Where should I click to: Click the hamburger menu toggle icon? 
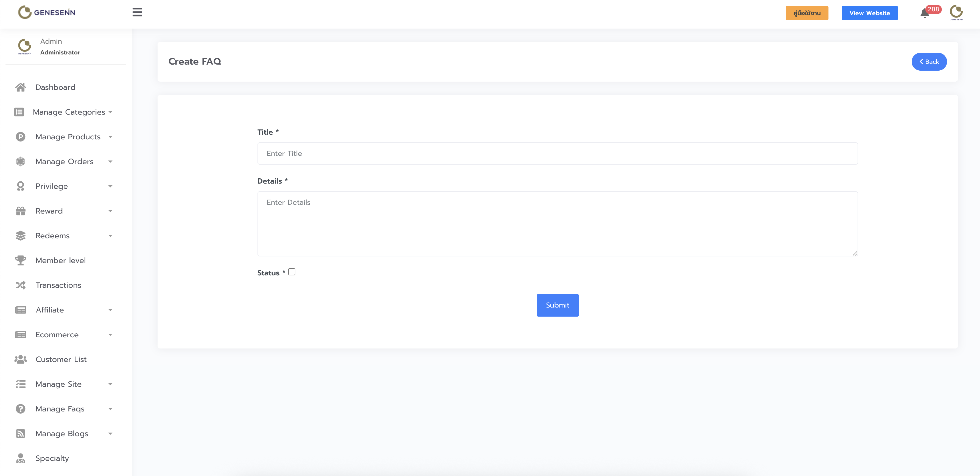pyautogui.click(x=137, y=13)
